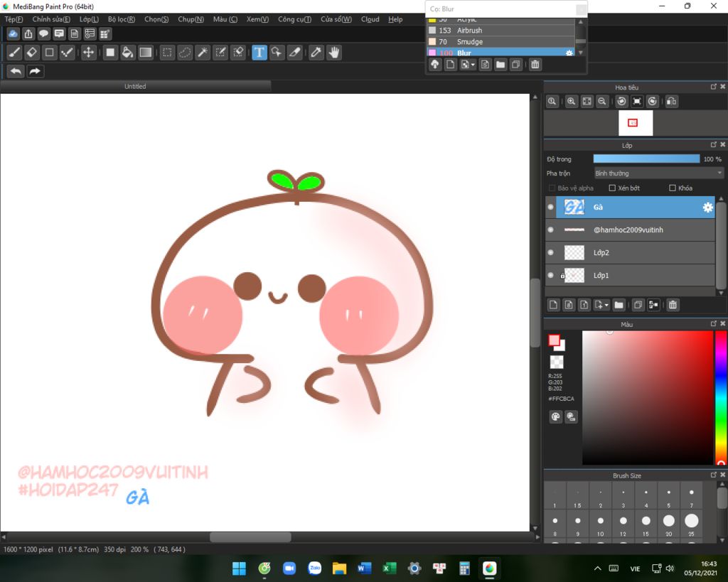Switch to the Untitled document tab
728x582 pixels.
tap(135, 86)
